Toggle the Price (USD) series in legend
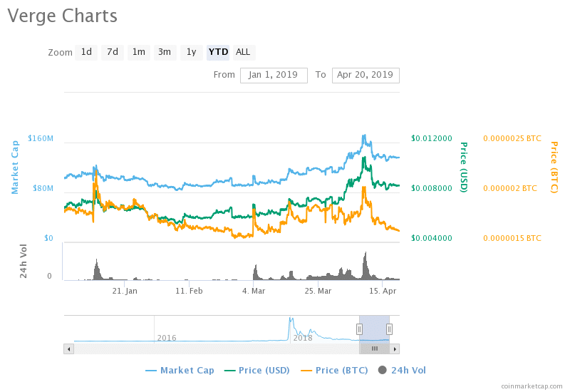 [257, 370]
